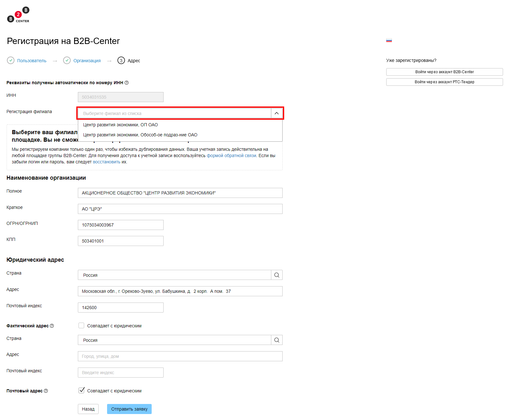Check Совпадает с юридическим for actual address
Viewport: 509px width, 420px height.
pos(81,325)
